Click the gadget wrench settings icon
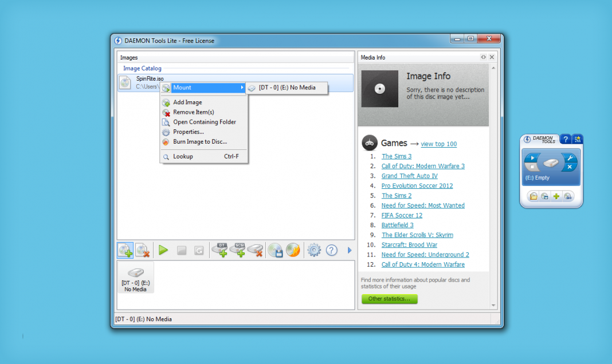612x364 pixels. pos(570,157)
